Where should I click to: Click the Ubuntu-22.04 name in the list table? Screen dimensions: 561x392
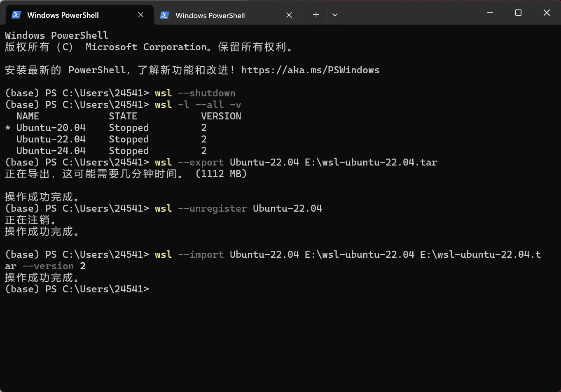tap(51, 139)
